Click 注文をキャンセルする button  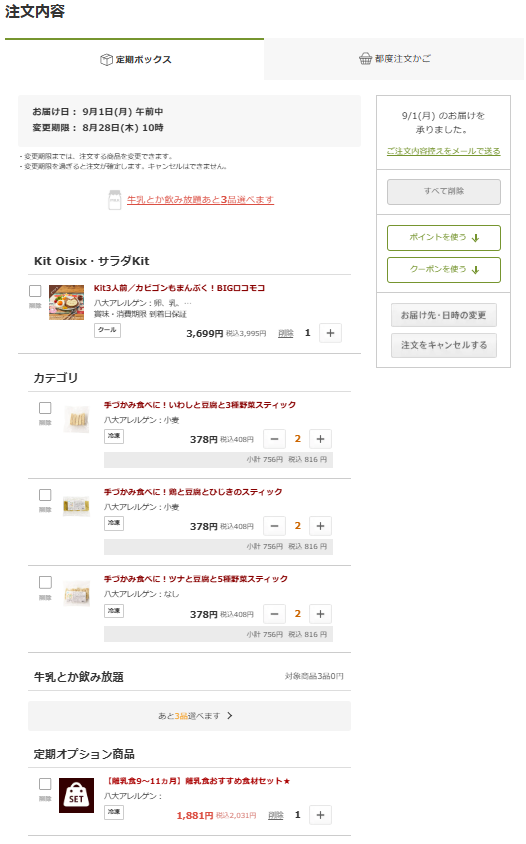[444, 345]
